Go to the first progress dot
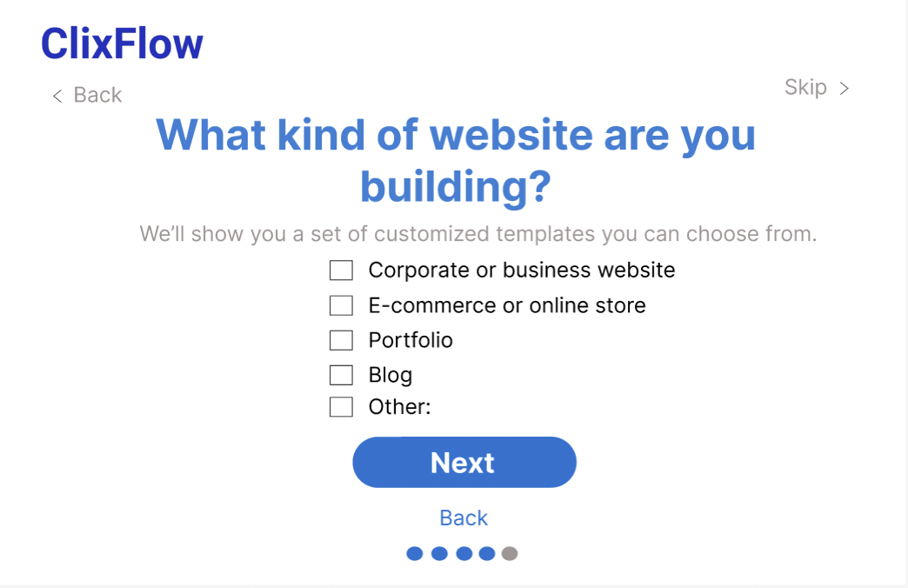Viewport: 908px width, 588px height. click(415, 553)
